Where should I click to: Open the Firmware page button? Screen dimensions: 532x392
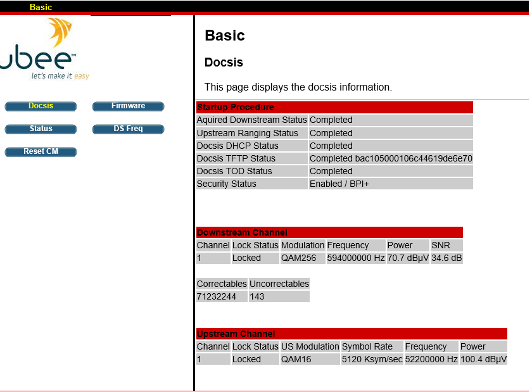128,106
